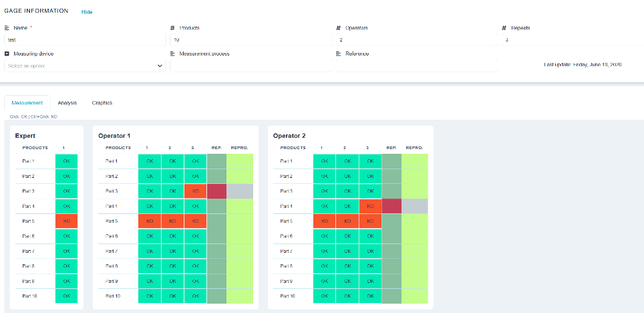
Task: Click the hash icon beside Repeats label
Action: 504,28
